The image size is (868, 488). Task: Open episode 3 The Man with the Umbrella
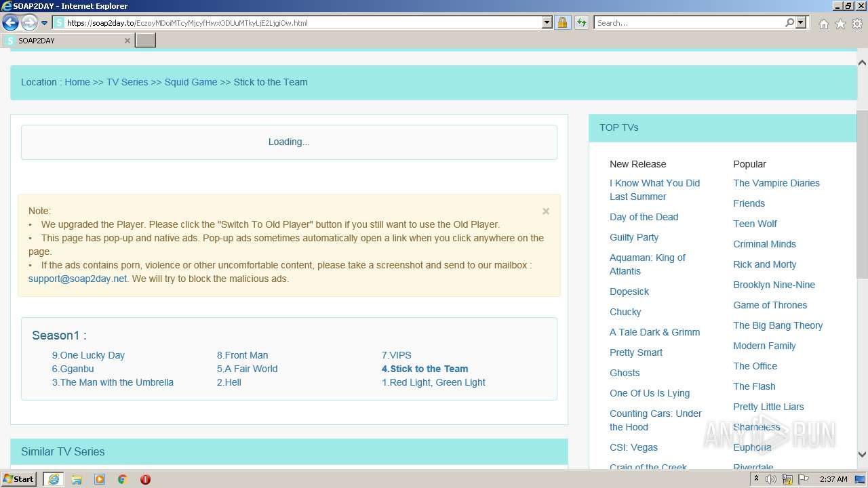[113, 382]
